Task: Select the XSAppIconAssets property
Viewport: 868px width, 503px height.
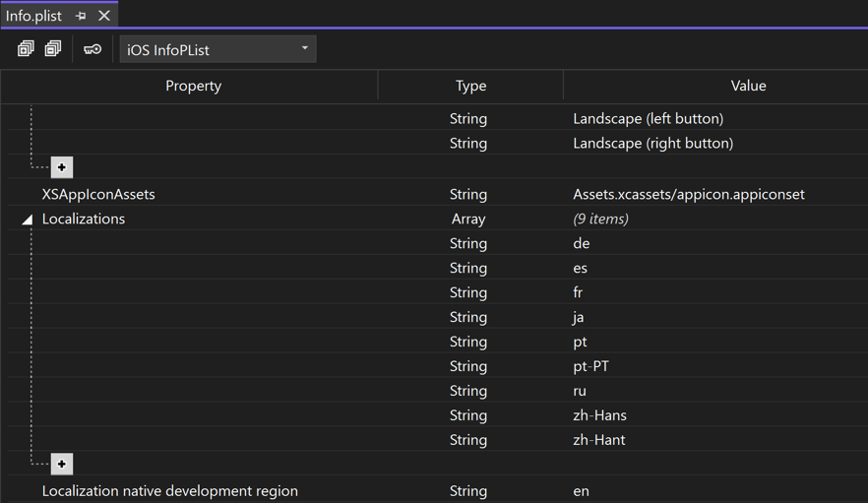Action: coord(98,195)
